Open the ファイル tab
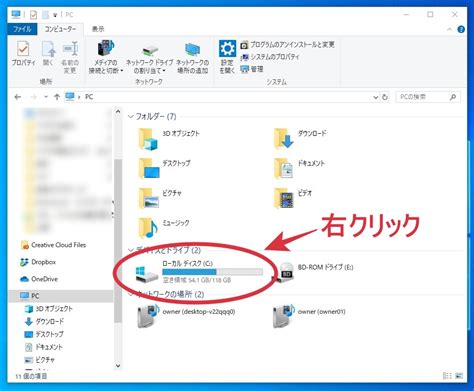The height and width of the screenshot is (391, 474). pyautogui.click(x=22, y=29)
